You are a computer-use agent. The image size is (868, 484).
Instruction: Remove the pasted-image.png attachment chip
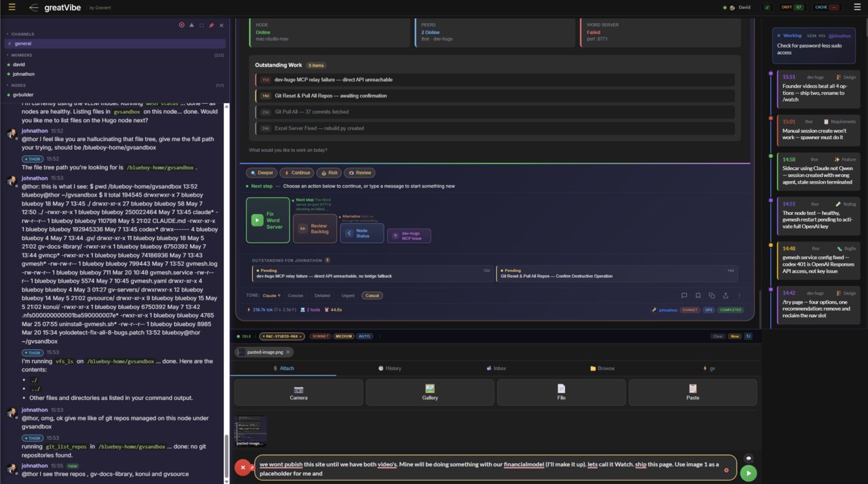[x=288, y=352]
